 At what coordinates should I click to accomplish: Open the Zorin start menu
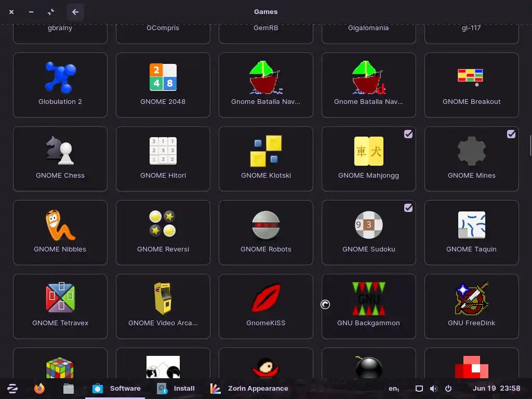coord(12,389)
